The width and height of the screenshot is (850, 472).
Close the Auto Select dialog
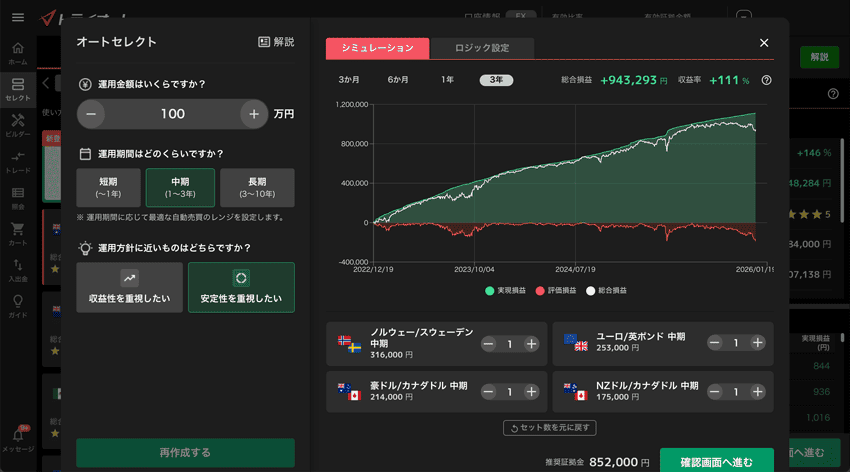coord(764,43)
